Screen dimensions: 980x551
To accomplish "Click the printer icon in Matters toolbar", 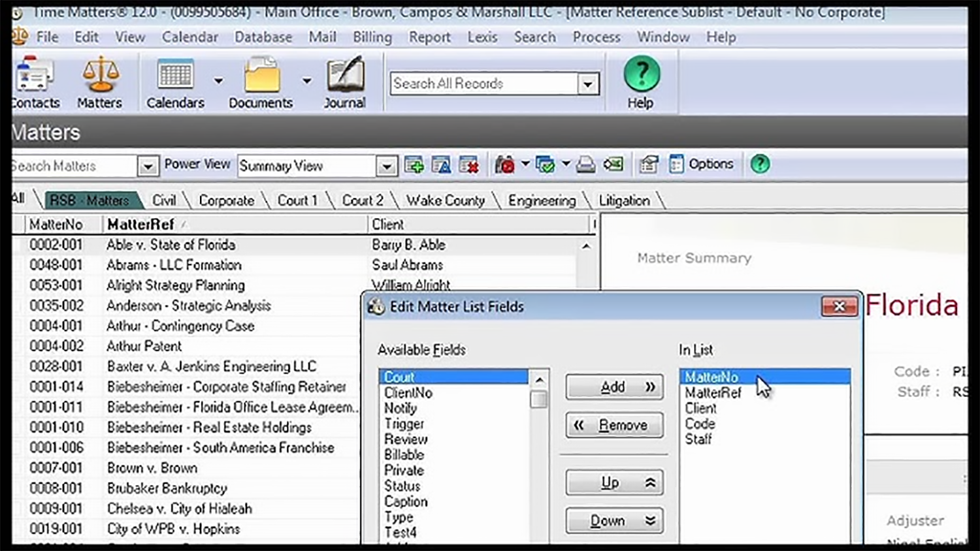I will pyautogui.click(x=585, y=165).
